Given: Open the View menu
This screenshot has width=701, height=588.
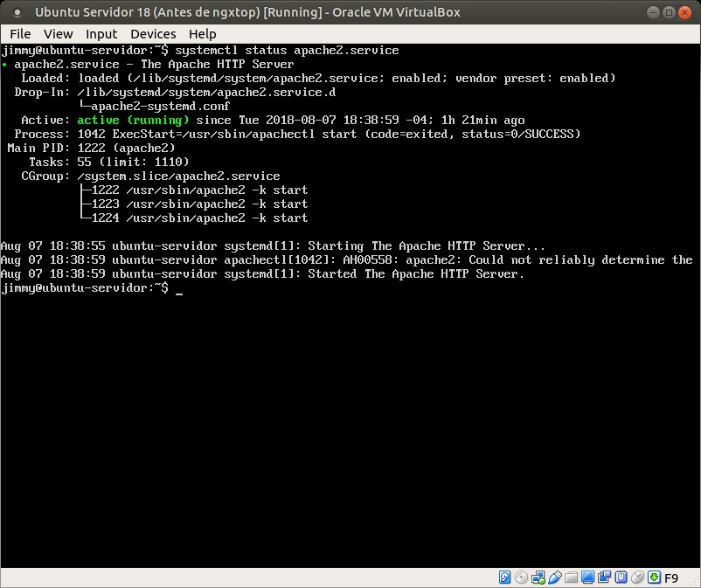Looking at the screenshot, I should (59, 33).
